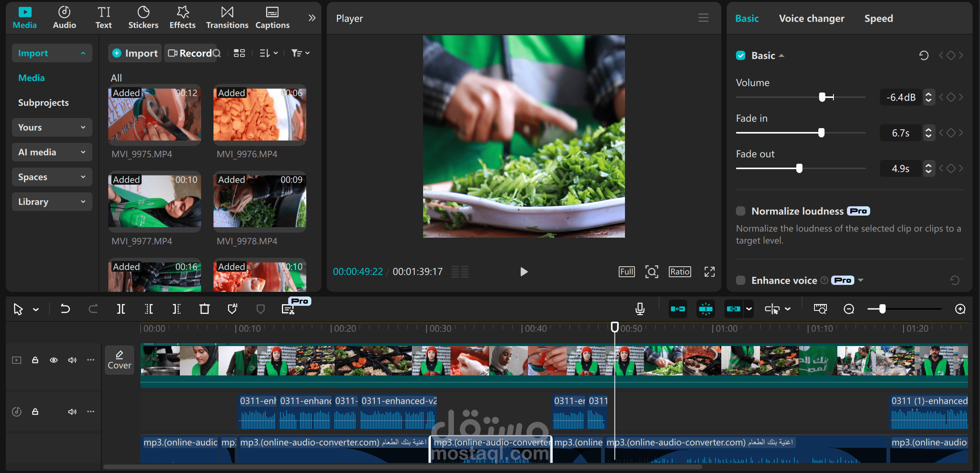The height and width of the screenshot is (473, 980).
Task: Click the timeline zoom out minus icon
Action: (849, 309)
